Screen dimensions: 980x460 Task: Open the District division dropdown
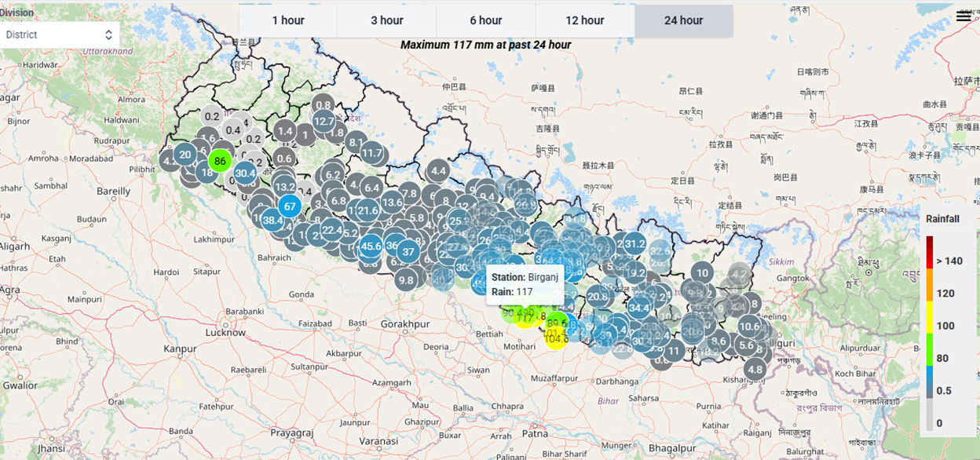point(60,35)
